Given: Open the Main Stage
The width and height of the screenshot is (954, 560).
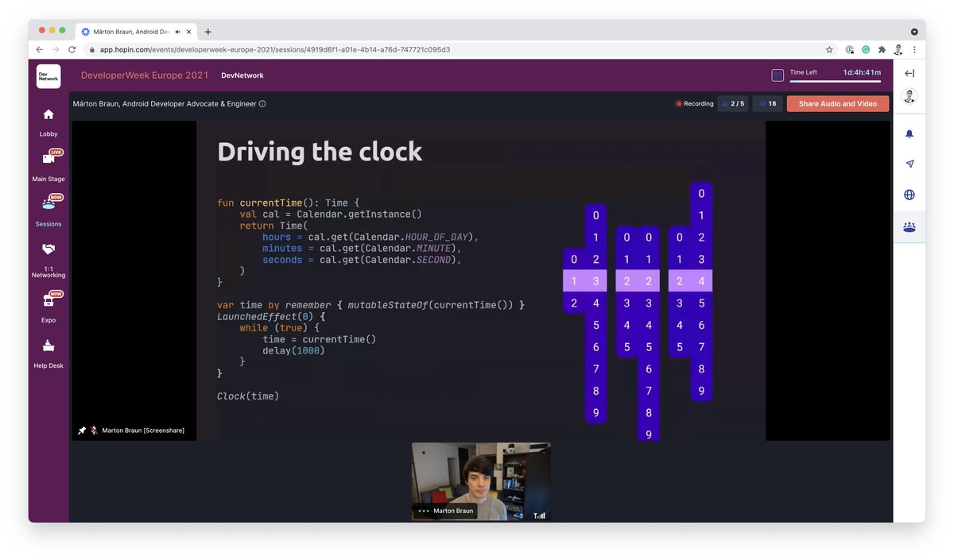Looking at the screenshot, I should pos(48,165).
